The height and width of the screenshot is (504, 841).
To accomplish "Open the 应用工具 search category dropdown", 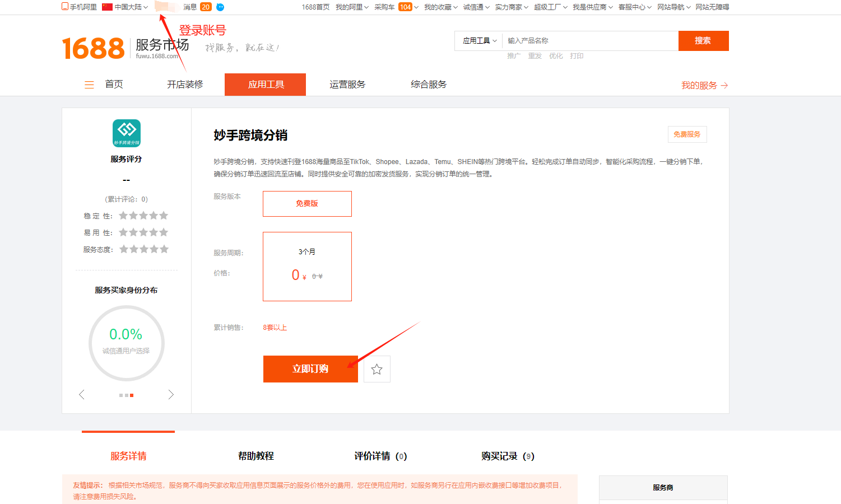I will click(480, 41).
